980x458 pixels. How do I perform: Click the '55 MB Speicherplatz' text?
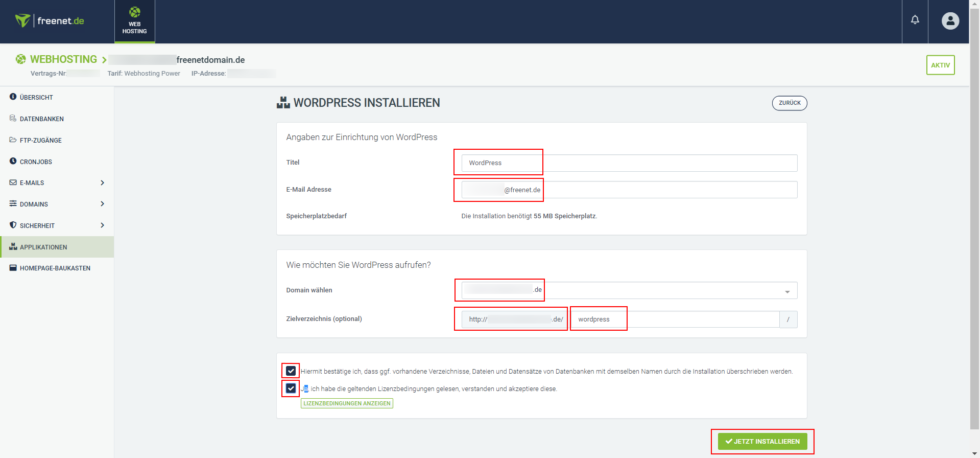[564, 216]
